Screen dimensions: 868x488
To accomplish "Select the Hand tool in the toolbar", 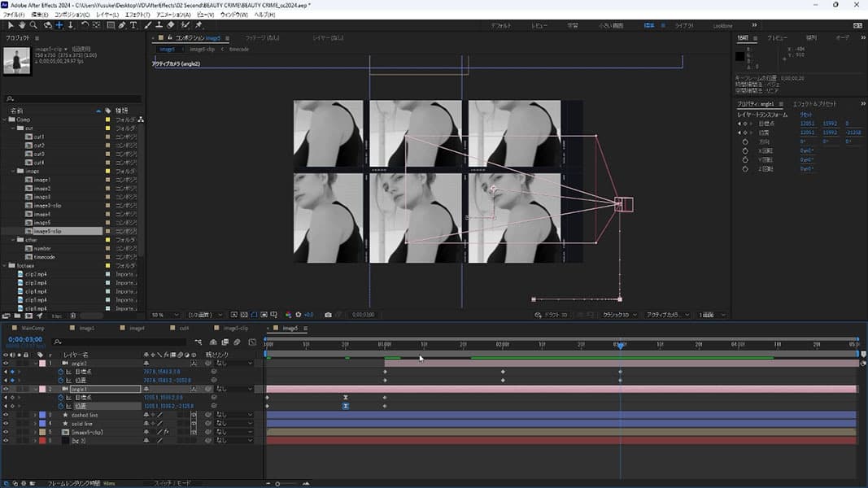I will coord(21,25).
